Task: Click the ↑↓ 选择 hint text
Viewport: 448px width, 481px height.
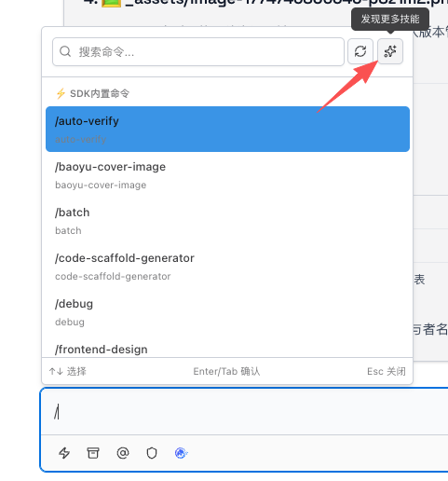Action: (x=67, y=371)
